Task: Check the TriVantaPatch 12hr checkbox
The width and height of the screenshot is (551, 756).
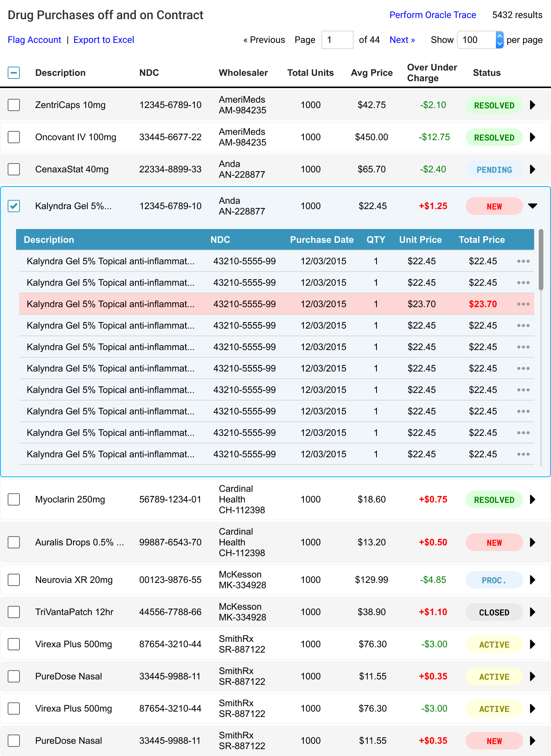Action: click(14, 612)
